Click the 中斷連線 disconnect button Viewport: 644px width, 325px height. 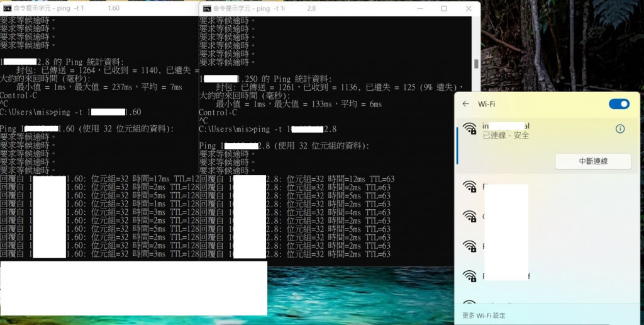(x=593, y=161)
